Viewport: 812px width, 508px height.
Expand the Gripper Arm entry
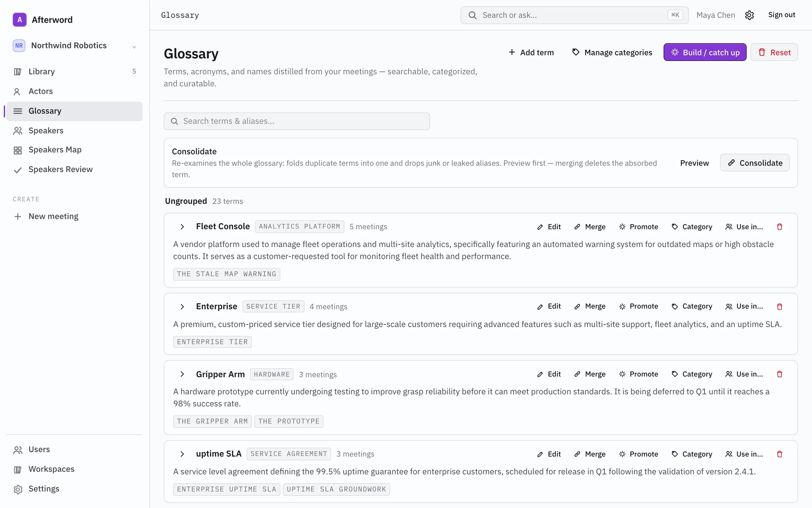[182, 374]
